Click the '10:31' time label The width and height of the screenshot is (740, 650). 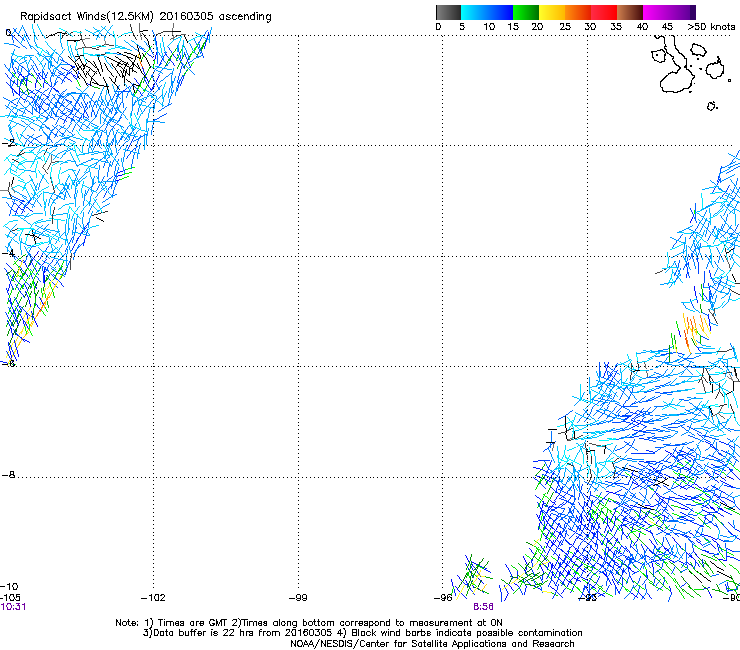click(x=13, y=607)
